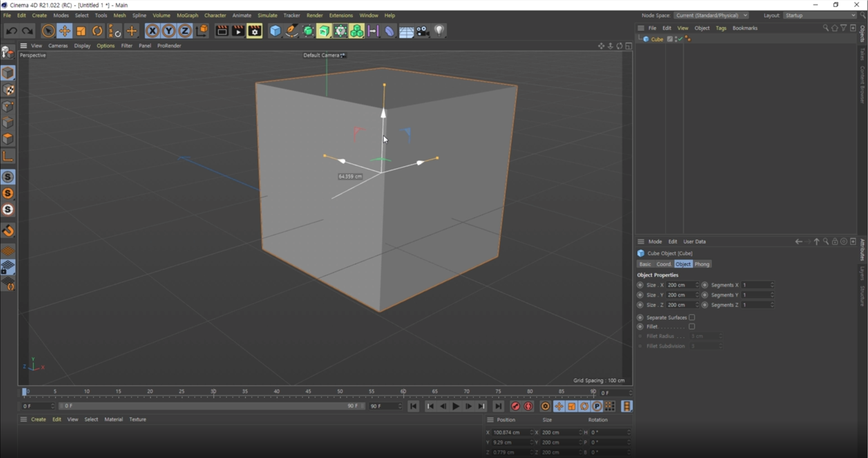Click the Camera object icon

tap(423, 31)
